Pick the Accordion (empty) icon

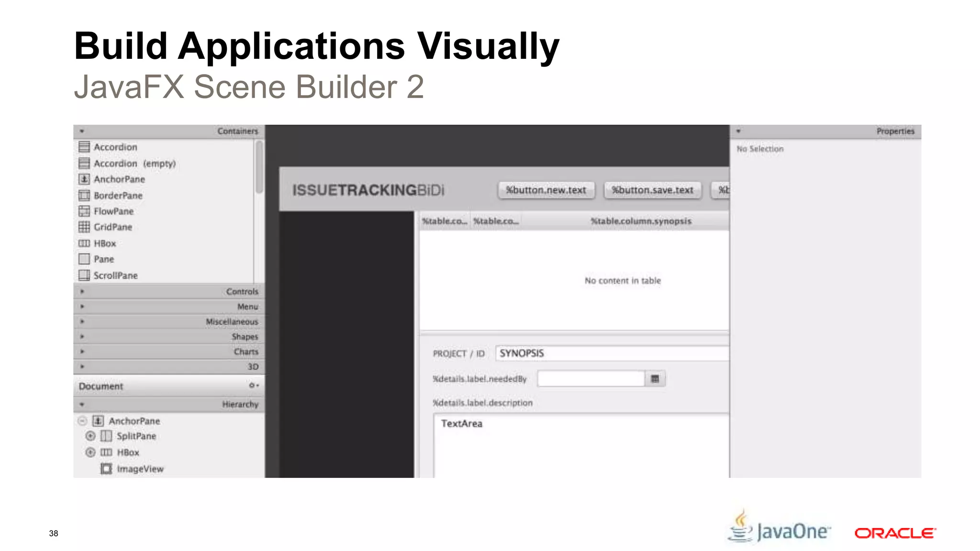pos(84,163)
